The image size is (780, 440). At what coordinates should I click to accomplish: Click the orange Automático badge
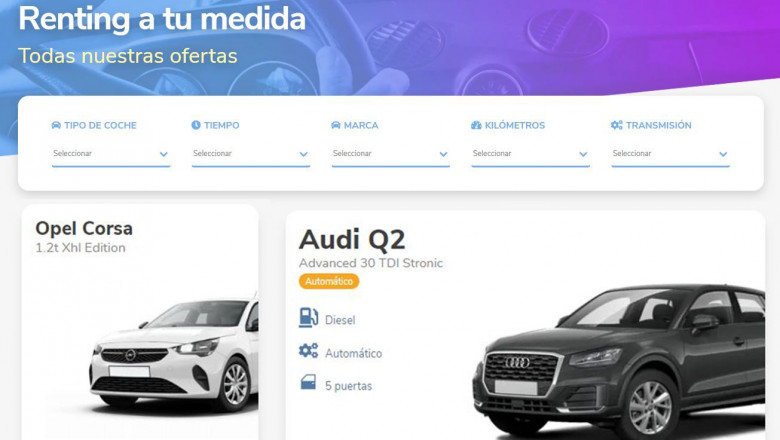329,281
